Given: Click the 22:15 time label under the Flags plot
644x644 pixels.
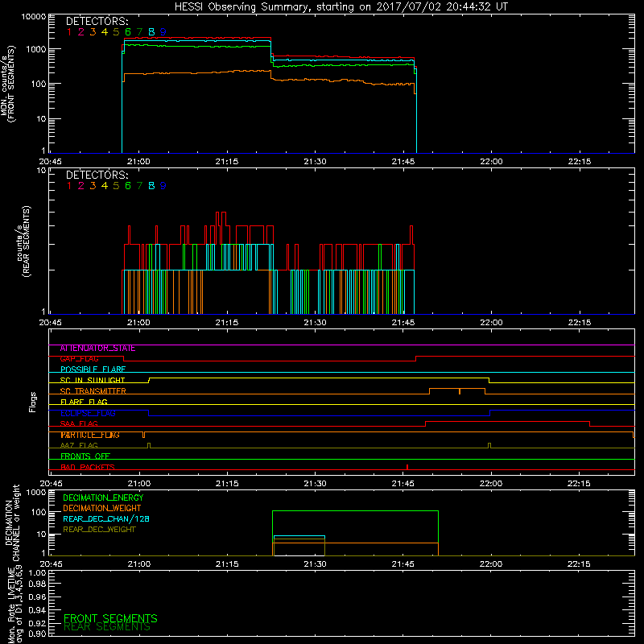Looking at the screenshot, I should [579, 484].
